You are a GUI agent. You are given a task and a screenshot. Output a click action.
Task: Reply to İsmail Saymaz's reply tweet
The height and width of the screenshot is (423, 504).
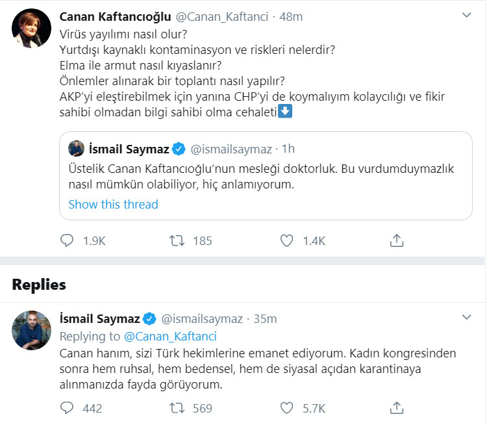tap(68, 408)
